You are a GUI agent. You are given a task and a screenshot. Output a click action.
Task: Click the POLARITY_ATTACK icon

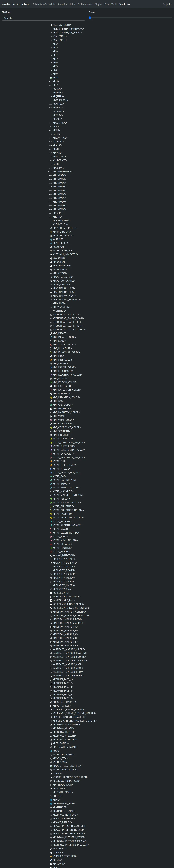point(51,559)
